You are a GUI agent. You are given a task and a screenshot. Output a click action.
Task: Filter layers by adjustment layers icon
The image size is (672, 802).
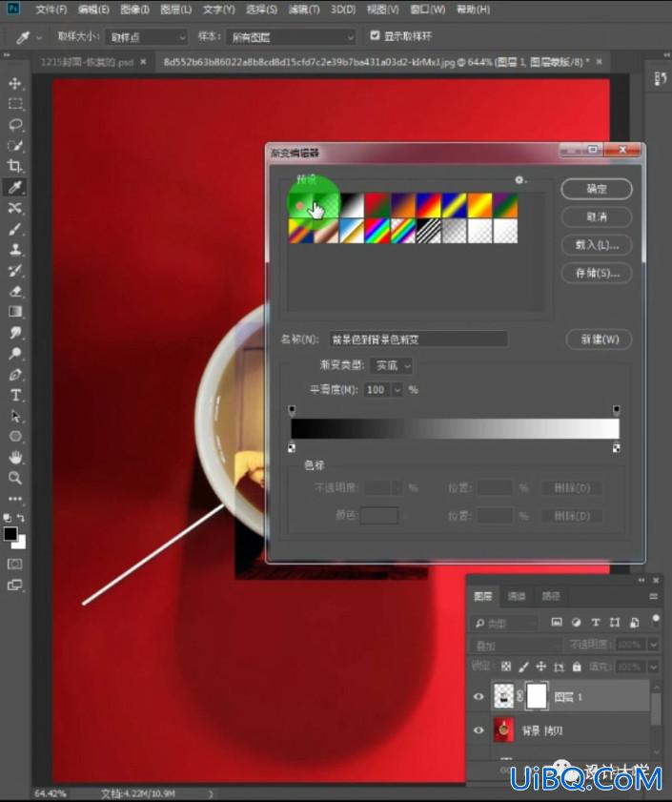pyautogui.click(x=576, y=623)
